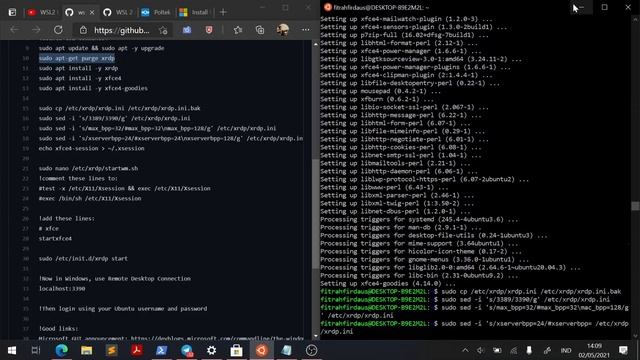Switch to the YouTube WSL2 tab
This screenshot has width=640, height=360.
[x=42, y=12]
